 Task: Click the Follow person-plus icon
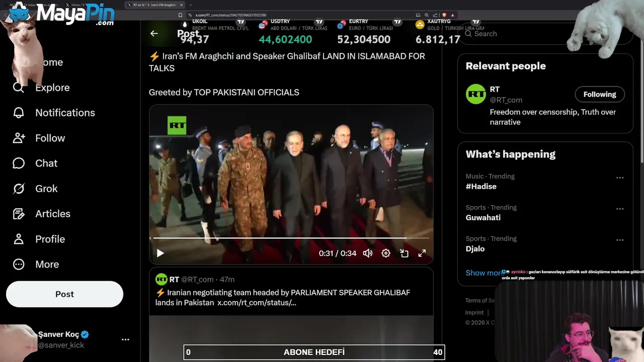tap(19, 138)
